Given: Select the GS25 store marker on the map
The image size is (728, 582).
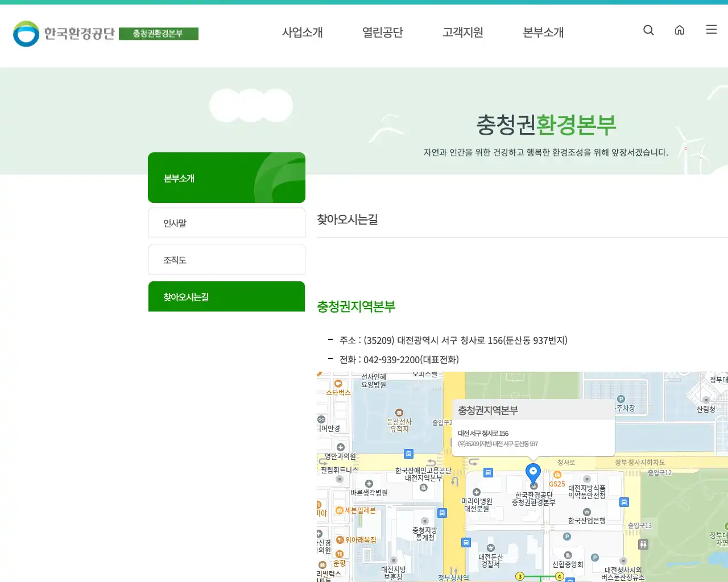Looking at the screenshot, I should [x=557, y=475].
